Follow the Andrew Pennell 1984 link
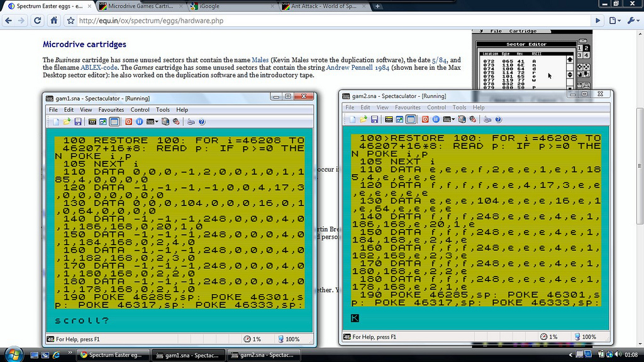Image resolution: width=644 pixels, height=362 pixels. [357, 68]
